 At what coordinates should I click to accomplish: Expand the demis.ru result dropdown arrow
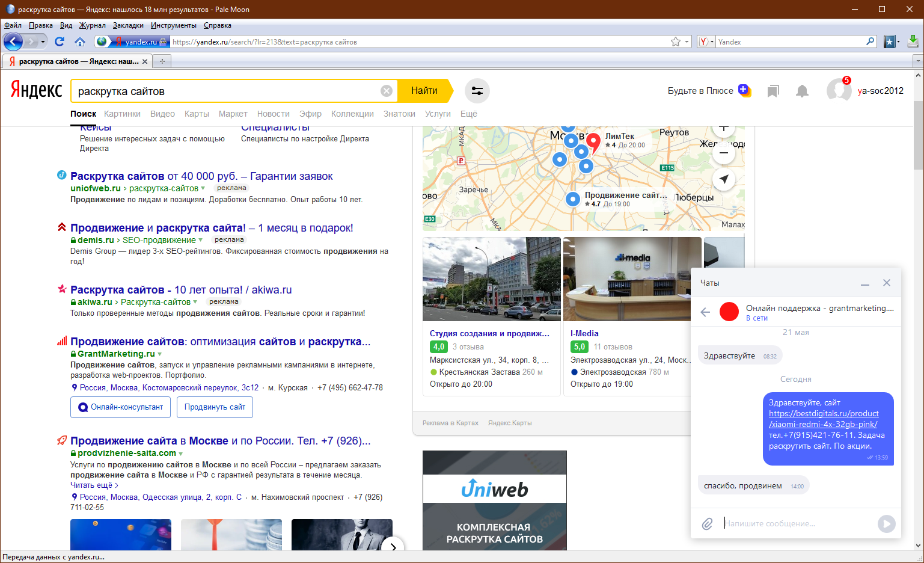click(200, 240)
